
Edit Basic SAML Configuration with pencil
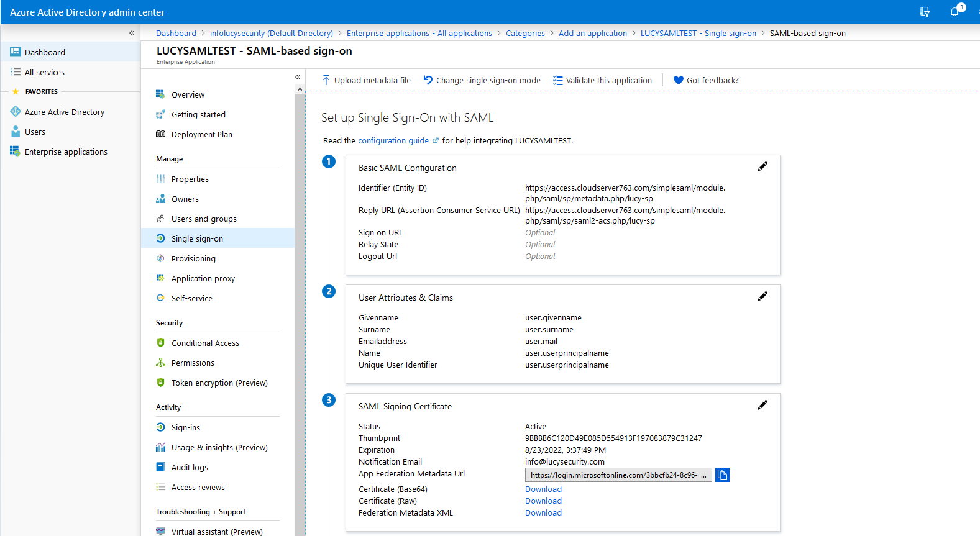[x=762, y=166]
